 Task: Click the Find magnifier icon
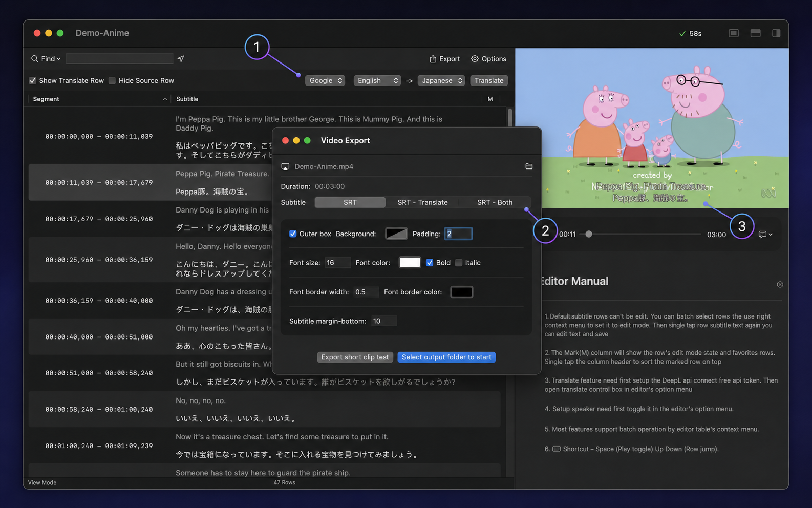(x=35, y=59)
